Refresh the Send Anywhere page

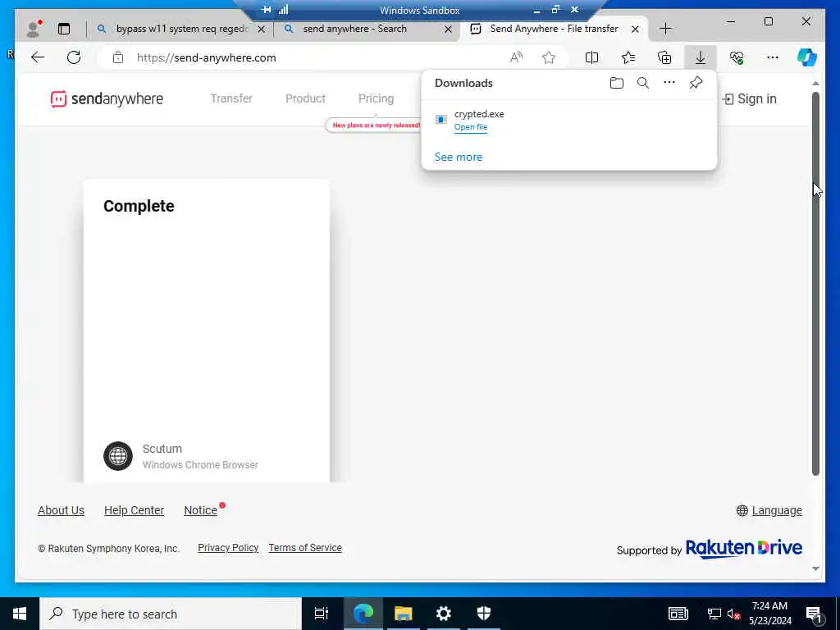[x=74, y=57]
